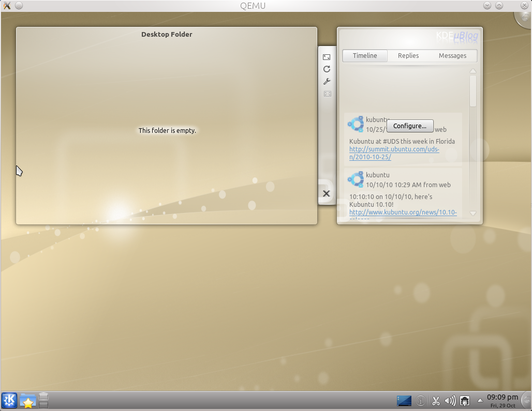Click the text 'Kubuntu at #UDS this week in Florida'
The width and height of the screenshot is (532, 411).
click(402, 141)
